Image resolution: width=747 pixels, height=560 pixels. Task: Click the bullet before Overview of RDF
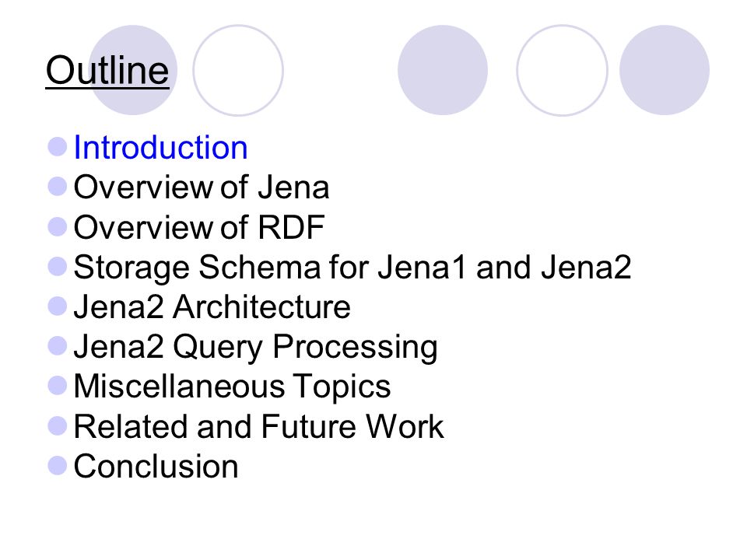(x=57, y=226)
